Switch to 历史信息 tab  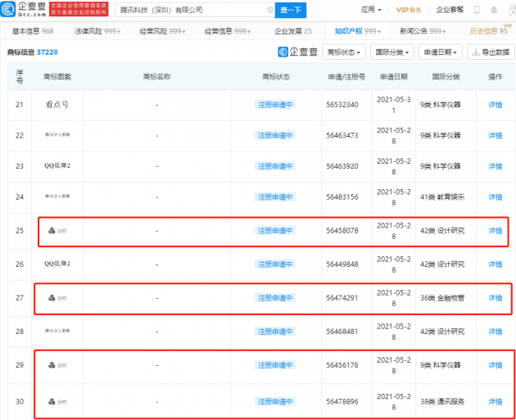click(489, 31)
